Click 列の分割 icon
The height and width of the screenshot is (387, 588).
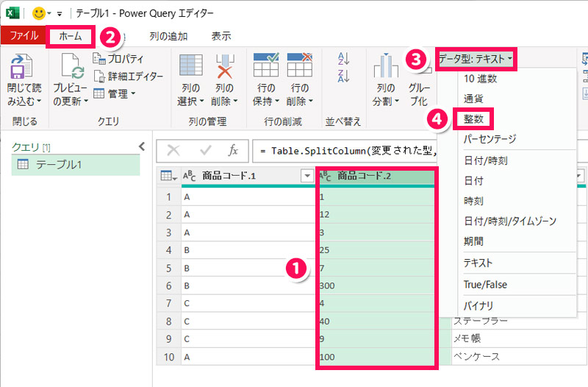tap(386, 66)
